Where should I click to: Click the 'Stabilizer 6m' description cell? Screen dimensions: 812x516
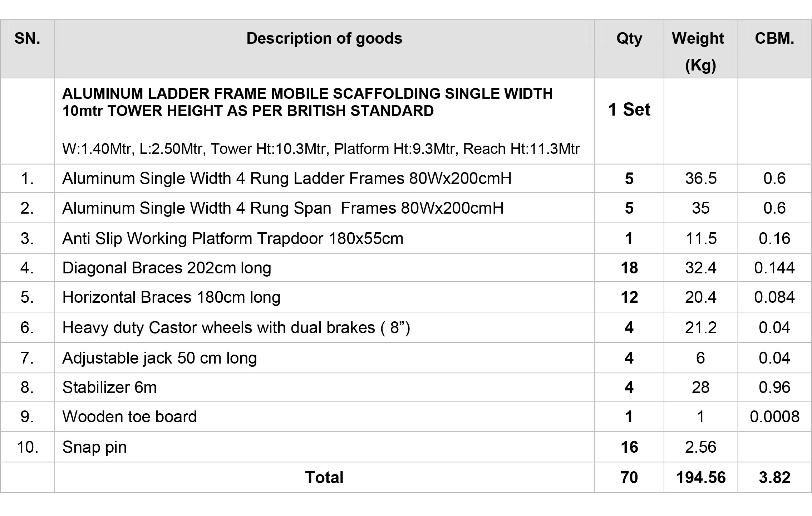[324, 387]
